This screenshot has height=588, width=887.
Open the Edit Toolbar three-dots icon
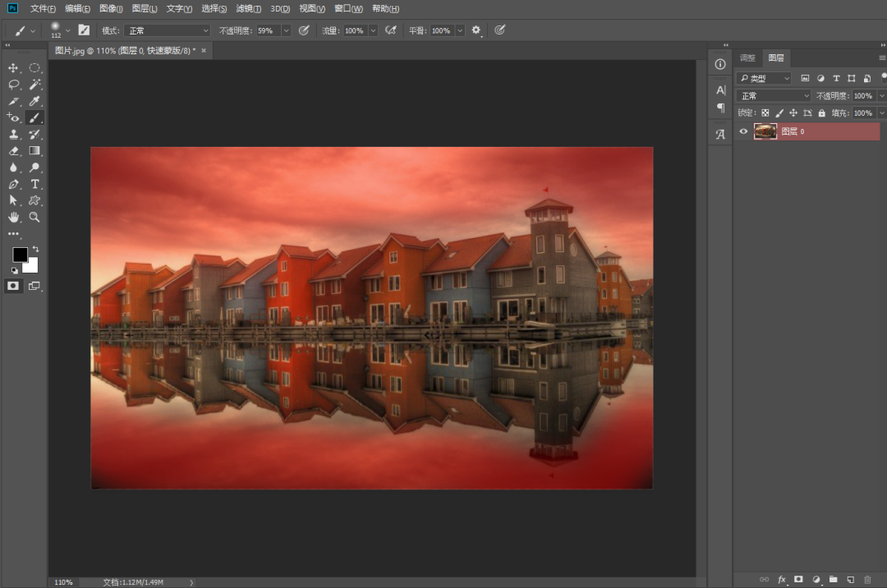click(x=13, y=233)
